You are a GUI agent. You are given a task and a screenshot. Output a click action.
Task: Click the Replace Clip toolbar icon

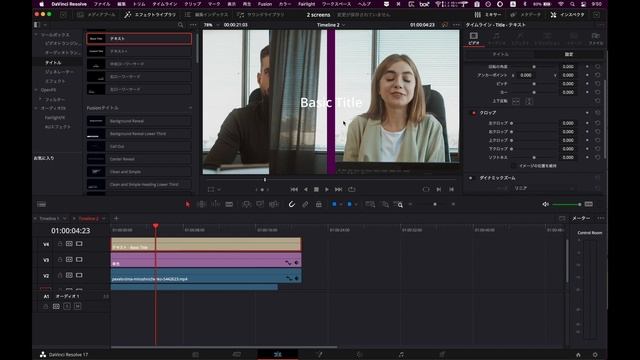pyautogui.click(x=274, y=204)
